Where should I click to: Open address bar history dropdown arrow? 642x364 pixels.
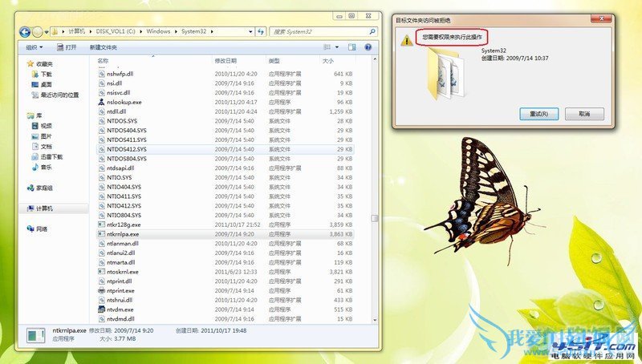pos(250,31)
